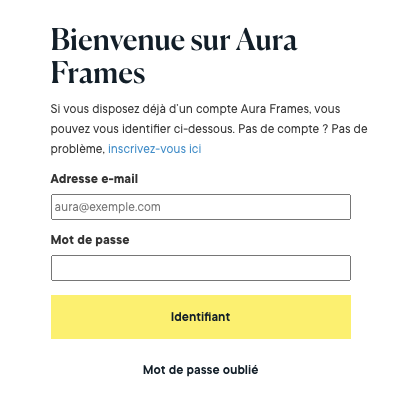Sign in using the Identifiant button
The image size is (396, 404).
[201, 317]
